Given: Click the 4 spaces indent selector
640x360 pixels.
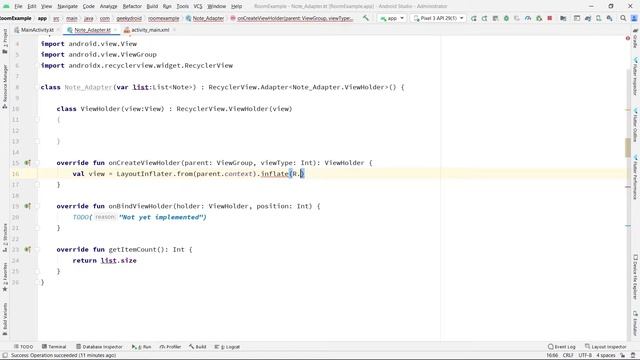Looking at the screenshot, I should click(x=606, y=356).
